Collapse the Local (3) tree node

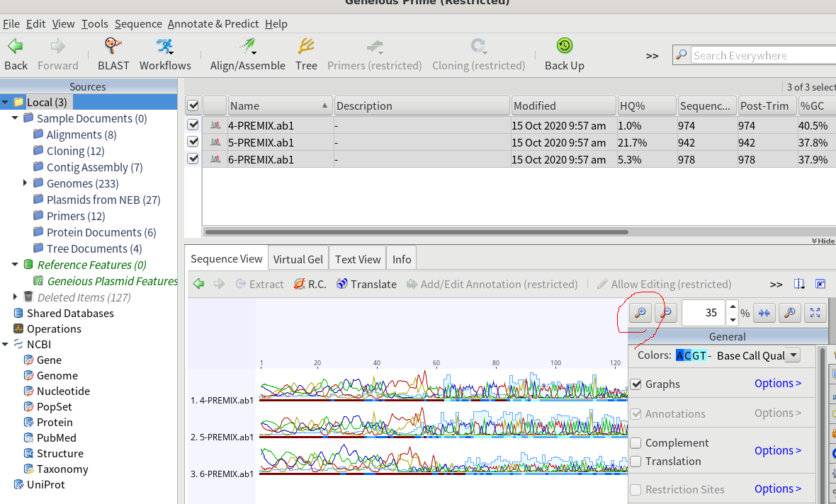click(x=6, y=102)
